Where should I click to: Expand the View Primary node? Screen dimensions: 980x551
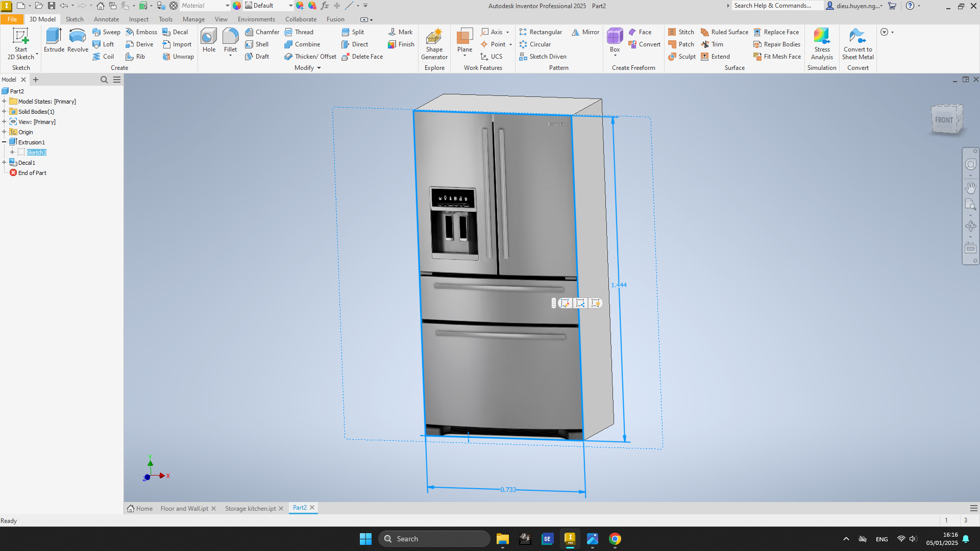(x=5, y=122)
